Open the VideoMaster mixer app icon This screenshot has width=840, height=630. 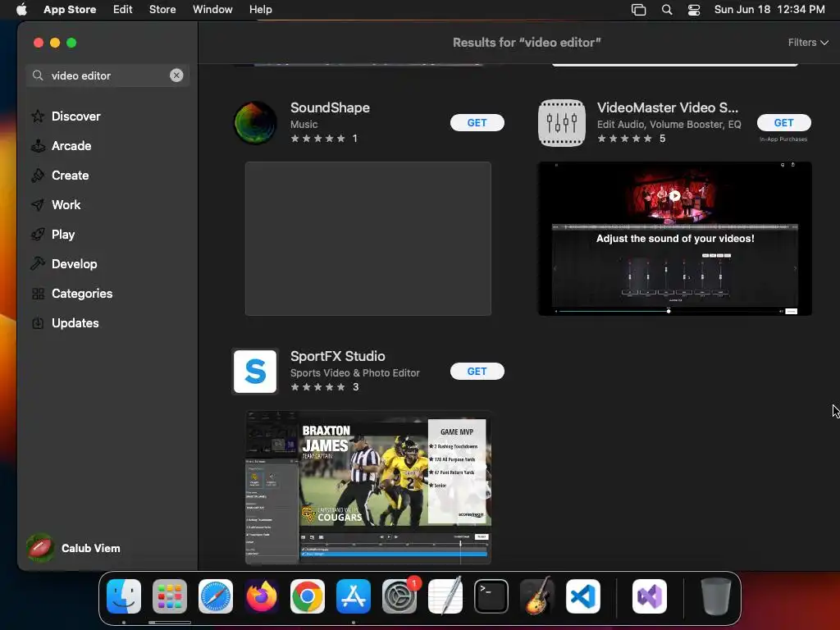tap(561, 123)
